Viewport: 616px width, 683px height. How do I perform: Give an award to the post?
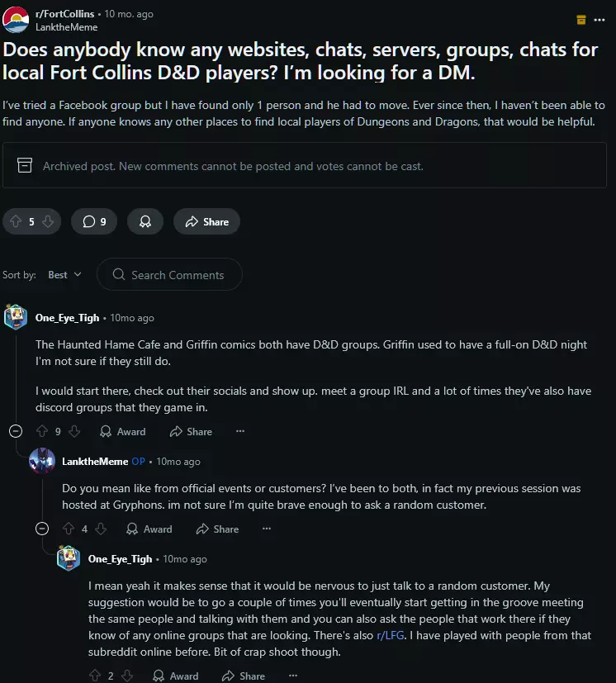[x=145, y=221]
